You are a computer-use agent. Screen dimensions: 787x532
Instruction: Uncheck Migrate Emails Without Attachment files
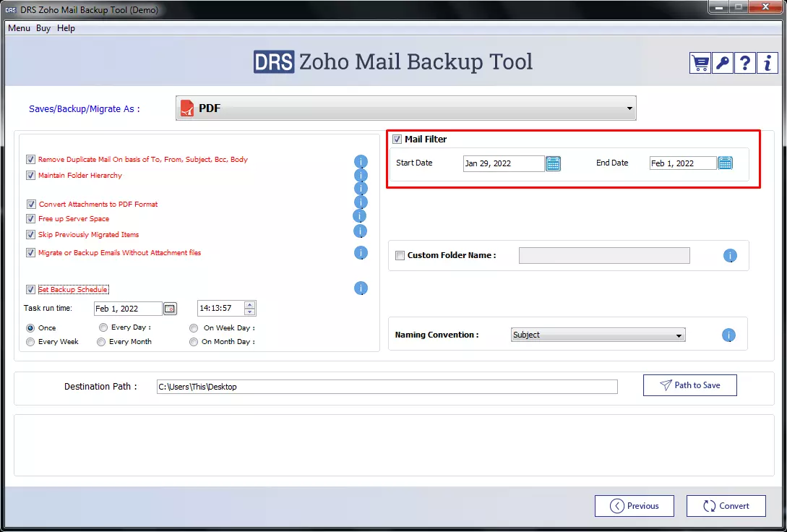31,253
